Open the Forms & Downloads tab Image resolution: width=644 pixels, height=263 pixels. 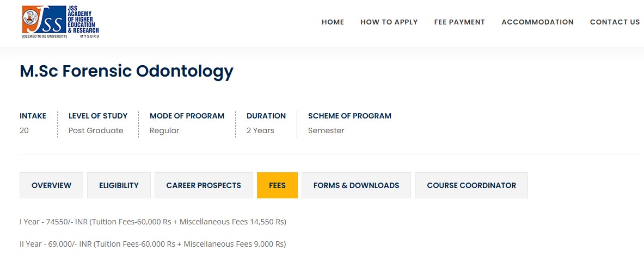click(x=356, y=185)
